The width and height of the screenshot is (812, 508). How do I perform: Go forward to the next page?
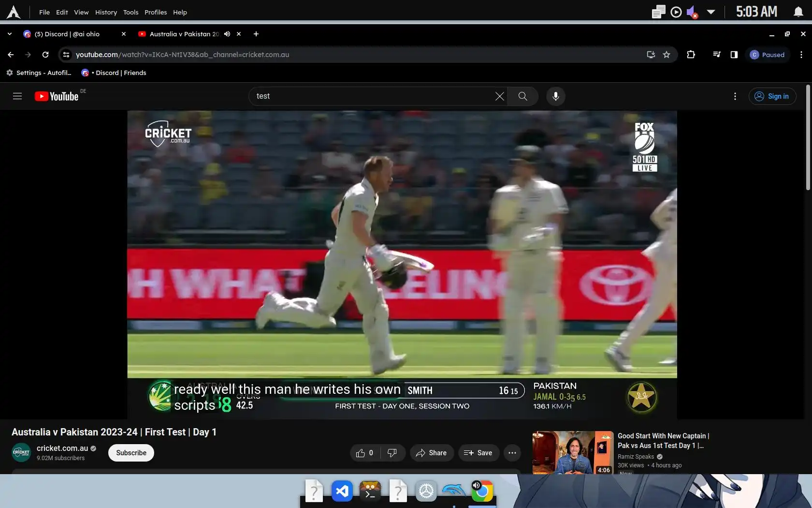pos(28,55)
